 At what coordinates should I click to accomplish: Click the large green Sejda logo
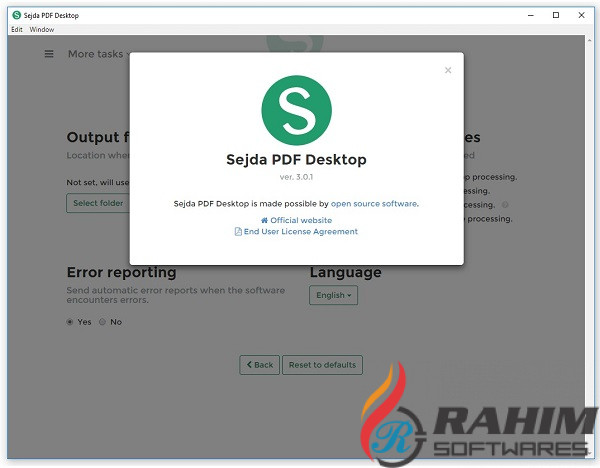297,110
